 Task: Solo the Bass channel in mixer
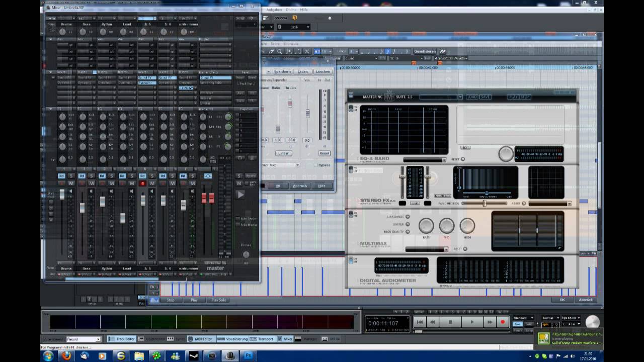[92, 176]
